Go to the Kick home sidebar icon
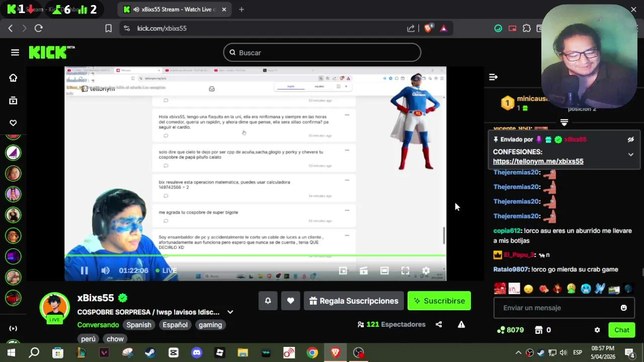 13,78
